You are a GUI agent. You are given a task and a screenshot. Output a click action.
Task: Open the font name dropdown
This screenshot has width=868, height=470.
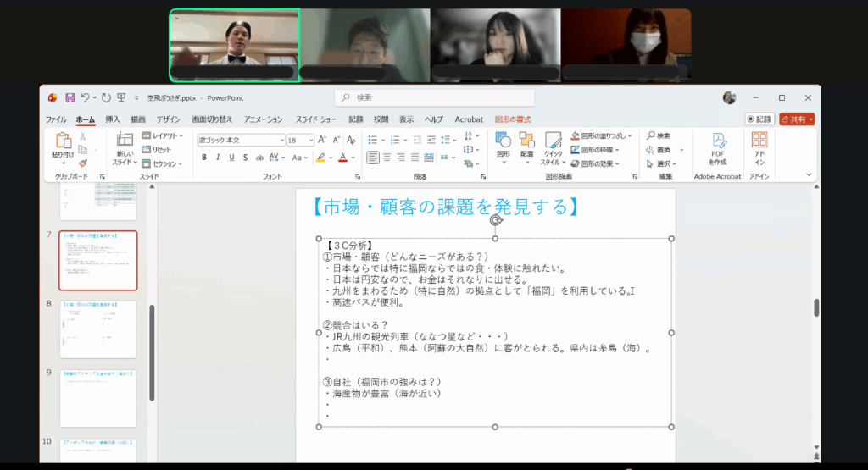[242, 140]
